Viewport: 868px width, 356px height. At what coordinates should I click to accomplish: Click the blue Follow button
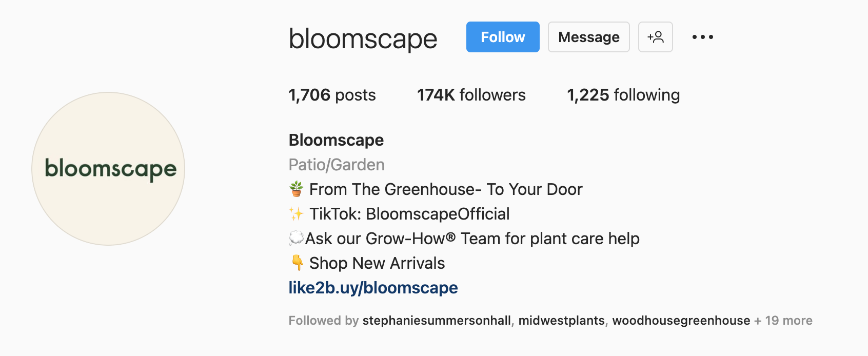tap(502, 37)
